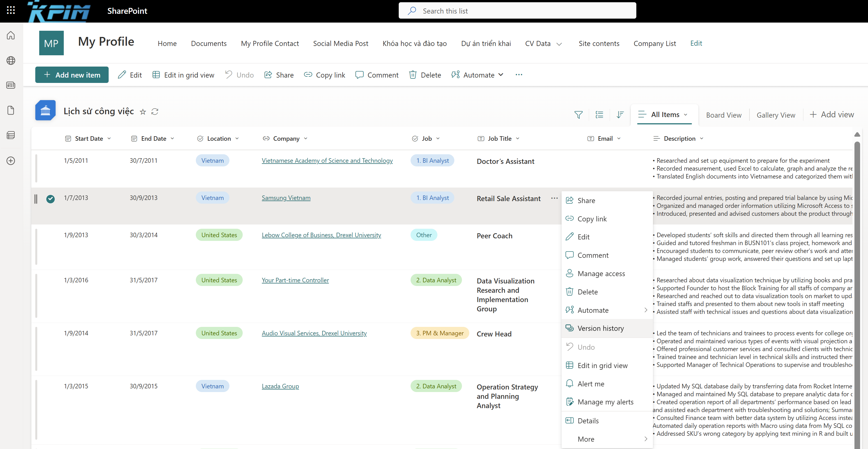Screen dimensions: 868x449
Task: Choose Manage access in context menu
Action: (x=607, y=274)
